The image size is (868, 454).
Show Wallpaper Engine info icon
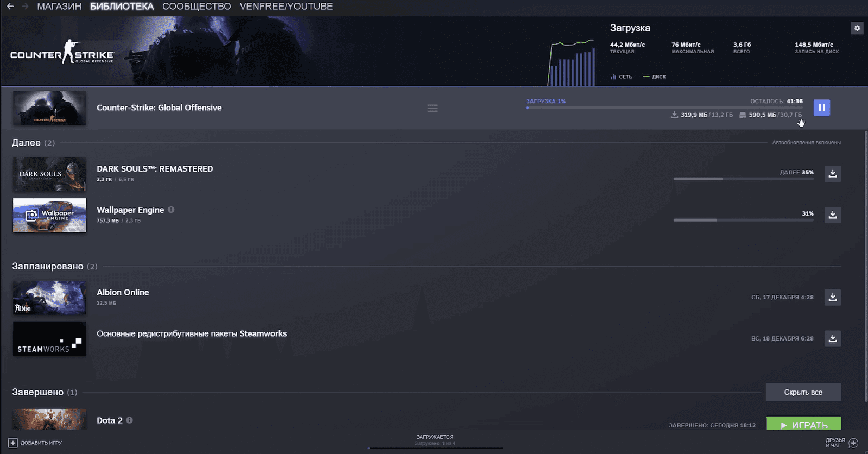click(171, 210)
